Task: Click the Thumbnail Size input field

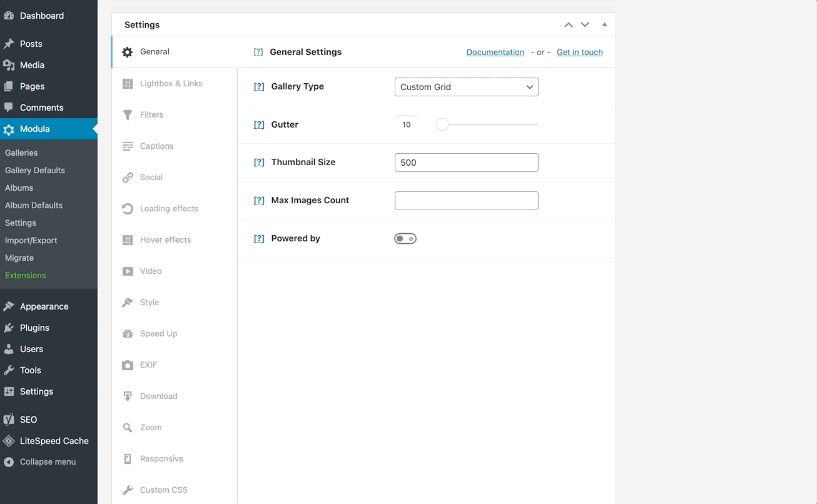Action: pyautogui.click(x=466, y=163)
